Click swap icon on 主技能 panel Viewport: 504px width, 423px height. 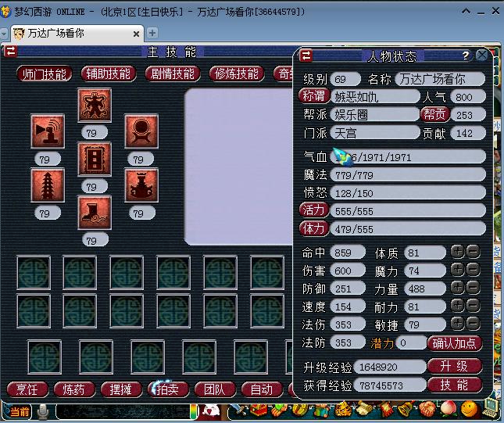coord(11,51)
